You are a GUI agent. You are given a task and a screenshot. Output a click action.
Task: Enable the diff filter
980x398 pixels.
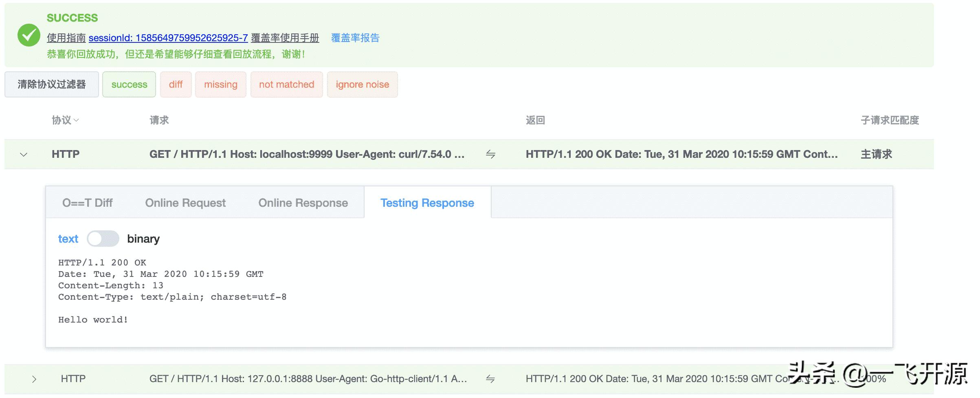[176, 84]
